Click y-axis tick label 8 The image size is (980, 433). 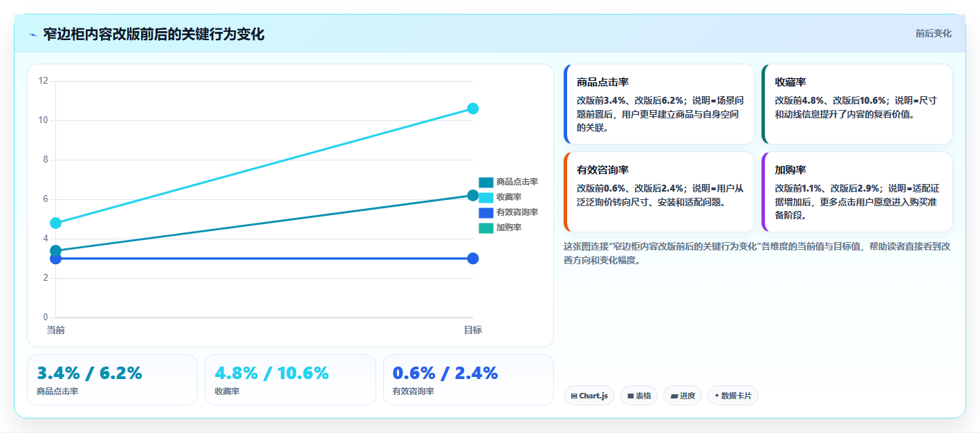tap(46, 160)
